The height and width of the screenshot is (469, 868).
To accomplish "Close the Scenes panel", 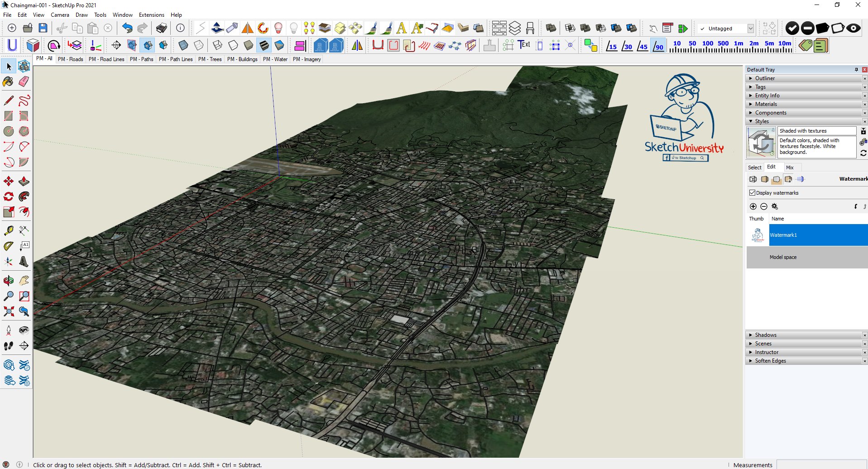I will (x=864, y=344).
